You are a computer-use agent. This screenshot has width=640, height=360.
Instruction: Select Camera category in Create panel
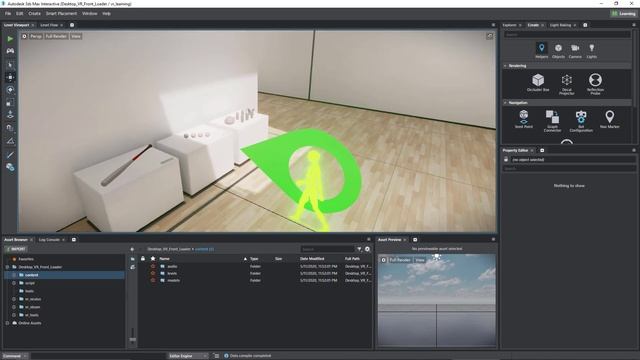tap(575, 51)
